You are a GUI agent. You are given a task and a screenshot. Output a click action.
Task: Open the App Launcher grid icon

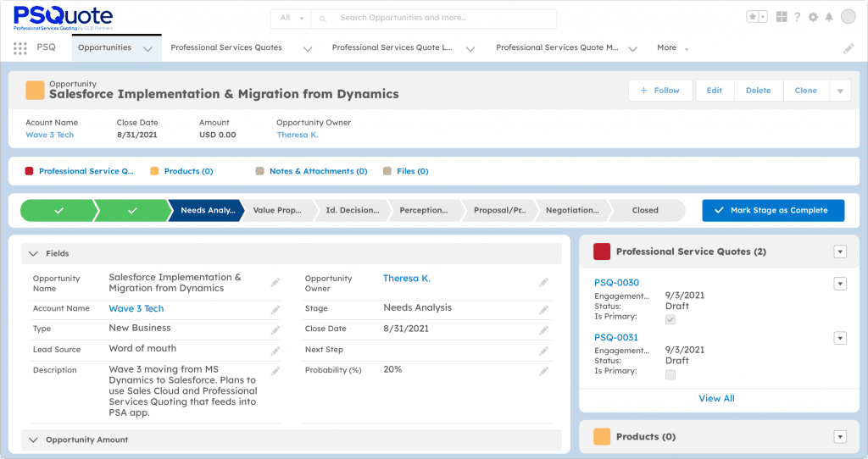[x=20, y=48]
